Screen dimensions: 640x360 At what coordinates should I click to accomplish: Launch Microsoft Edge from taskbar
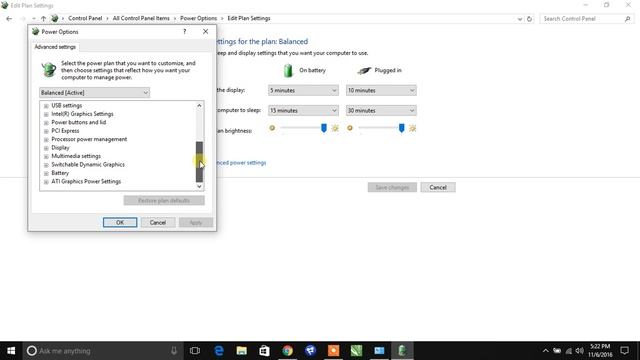[x=219, y=351]
